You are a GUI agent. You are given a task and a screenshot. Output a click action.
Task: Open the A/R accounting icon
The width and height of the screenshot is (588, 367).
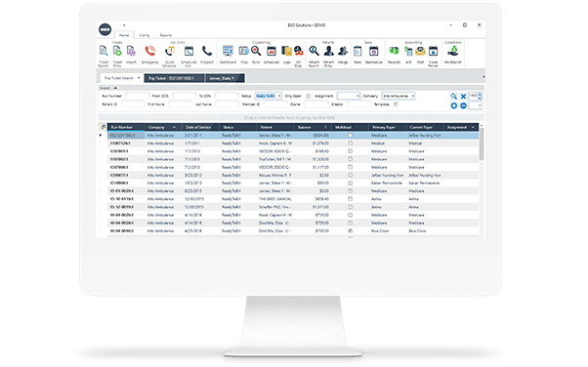[408, 55]
